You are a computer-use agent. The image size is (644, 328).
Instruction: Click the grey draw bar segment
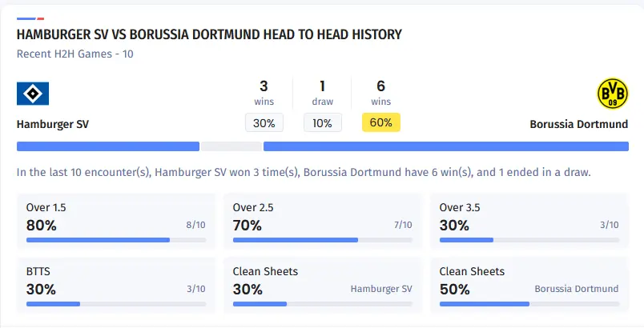pyautogui.click(x=231, y=146)
